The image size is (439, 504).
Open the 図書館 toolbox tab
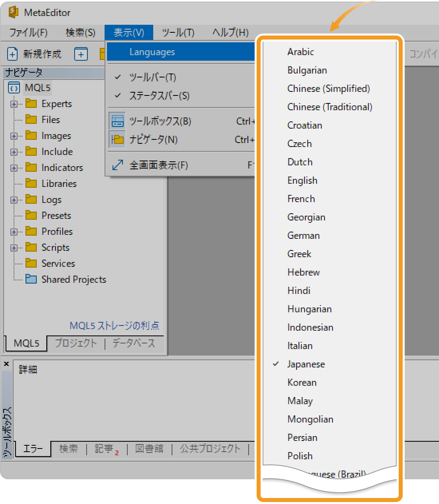pyautogui.click(x=149, y=449)
